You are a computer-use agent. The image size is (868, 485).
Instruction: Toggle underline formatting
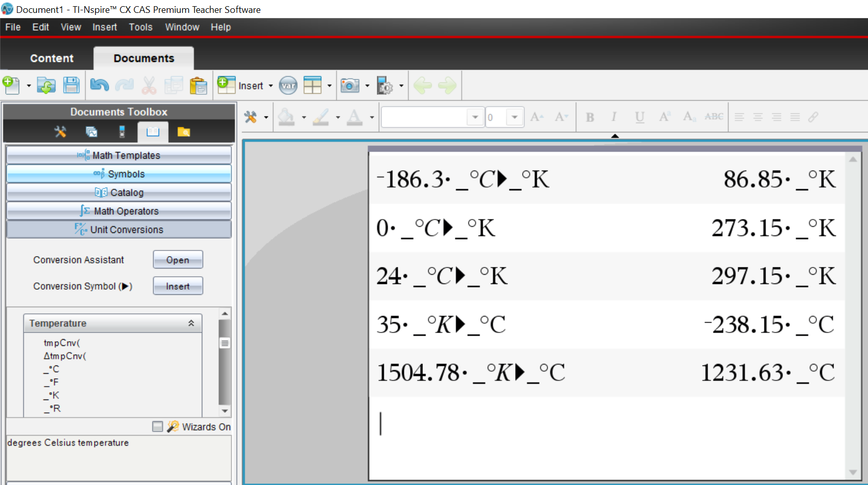[x=640, y=117]
